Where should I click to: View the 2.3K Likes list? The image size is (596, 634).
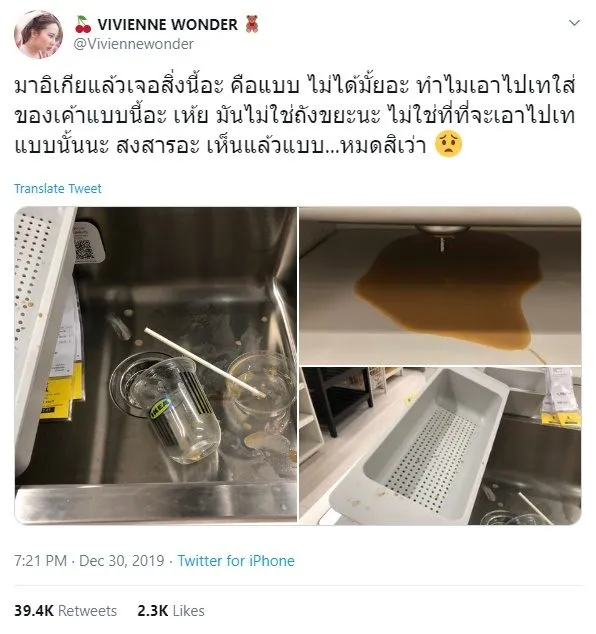[171, 611]
